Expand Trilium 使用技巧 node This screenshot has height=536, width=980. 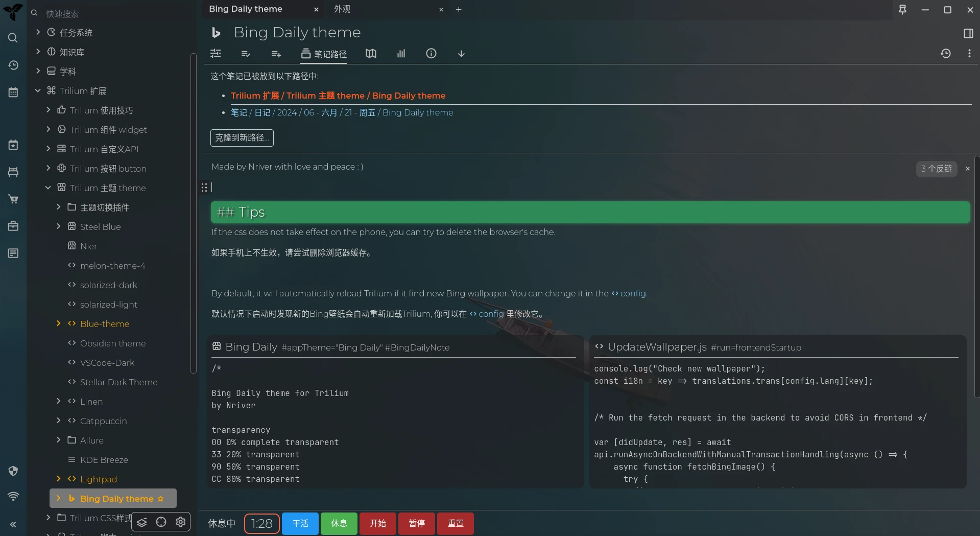coord(48,110)
